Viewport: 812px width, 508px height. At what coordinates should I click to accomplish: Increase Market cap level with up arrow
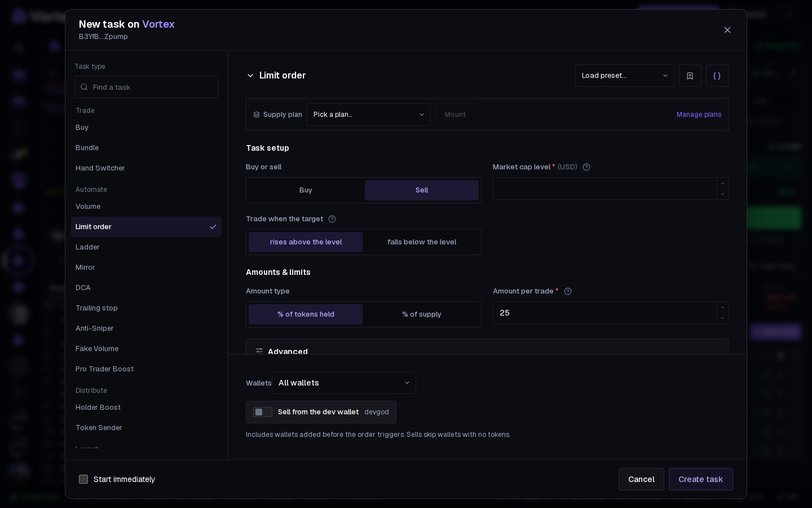[722, 183]
